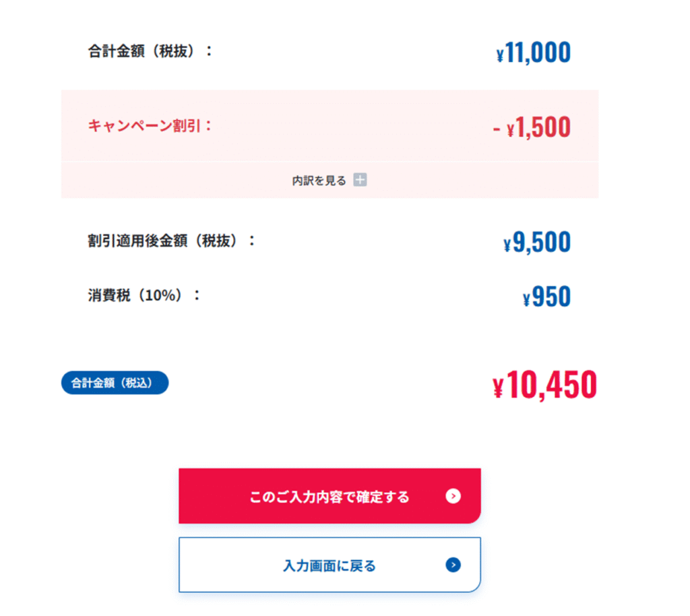Go back via 入力画面に戻る button
This screenshot has width=690, height=616.
pyautogui.click(x=330, y=565)
